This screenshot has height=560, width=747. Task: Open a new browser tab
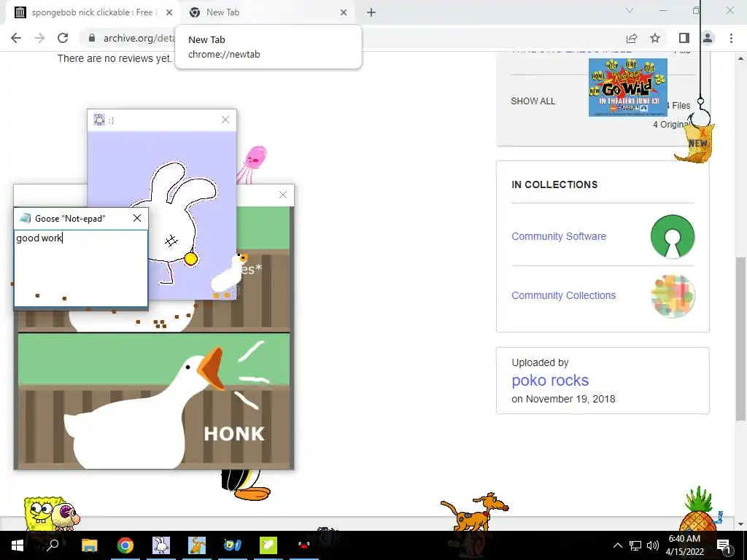371,12
